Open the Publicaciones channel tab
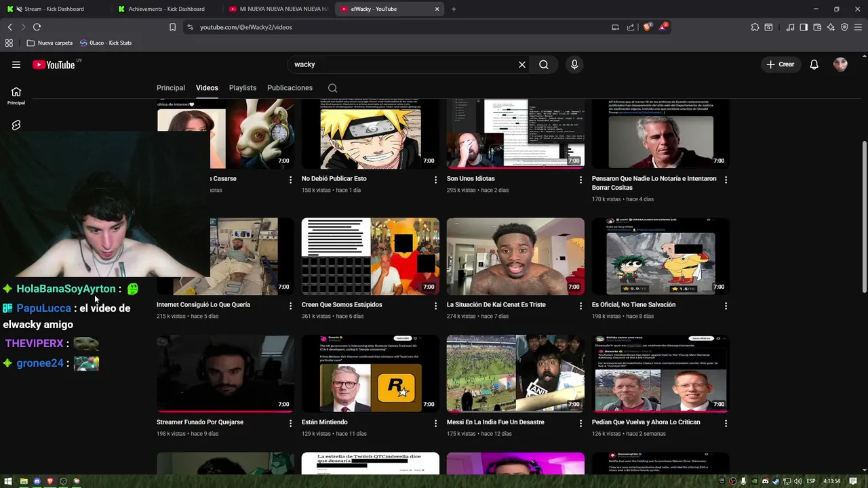Image resolution: width=868 pixels, height=488 pixels. click(290, 88)
